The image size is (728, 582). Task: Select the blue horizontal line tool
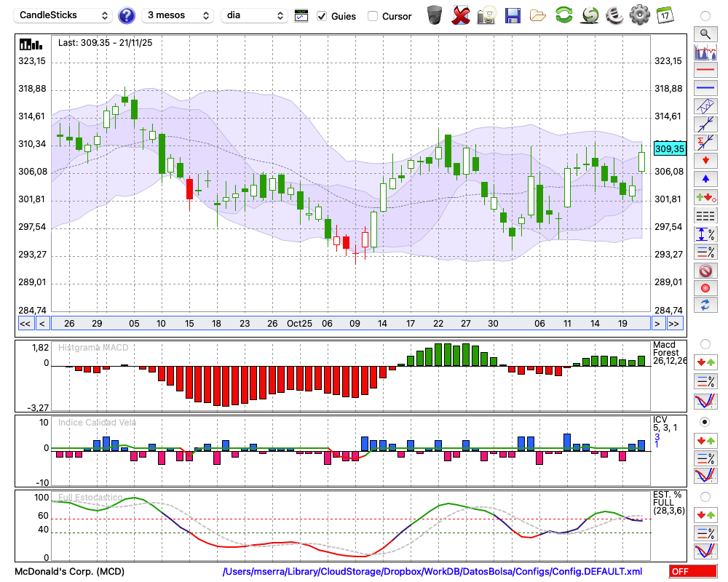[705, 88]
